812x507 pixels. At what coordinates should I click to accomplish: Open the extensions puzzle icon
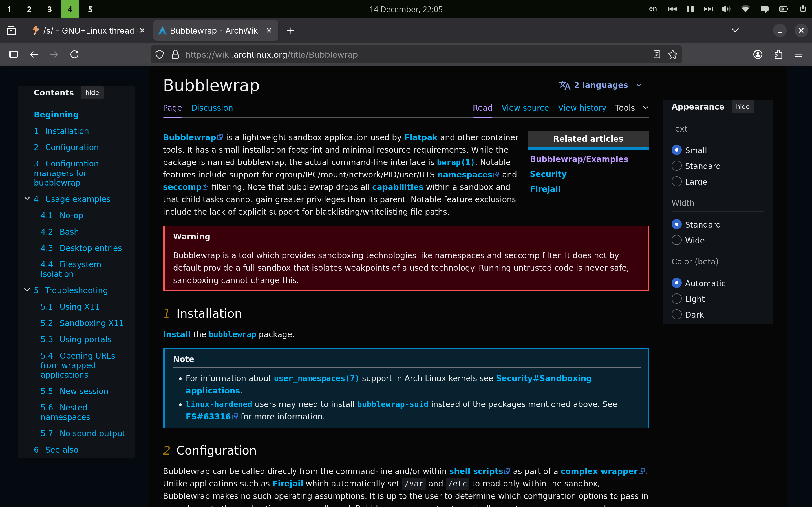(x=778, y=54)
